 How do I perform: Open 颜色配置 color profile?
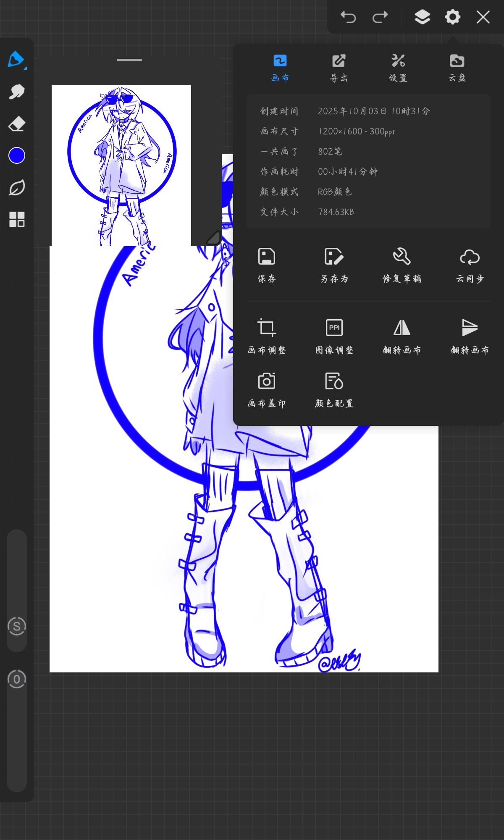coord(334,389)
